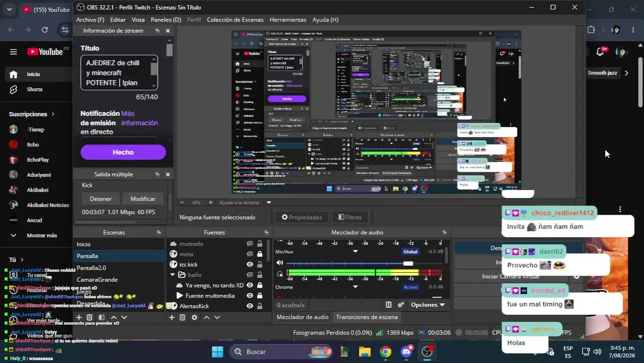This screenshot has height=363, width=644.
Task: Open source properties gear in Fuentes toolbar
Action: [195, 317]
